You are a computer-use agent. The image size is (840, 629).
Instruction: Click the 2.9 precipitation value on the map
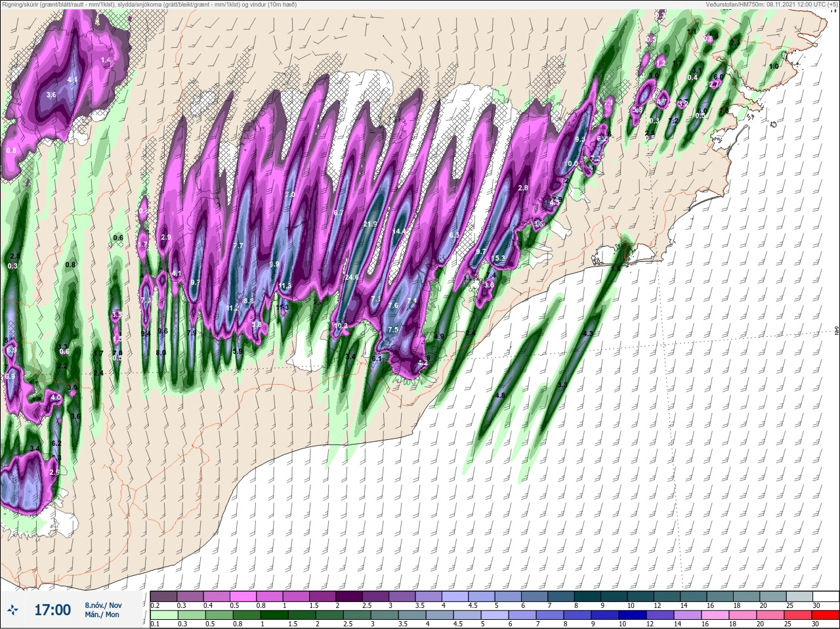click(x=166, y=237)
